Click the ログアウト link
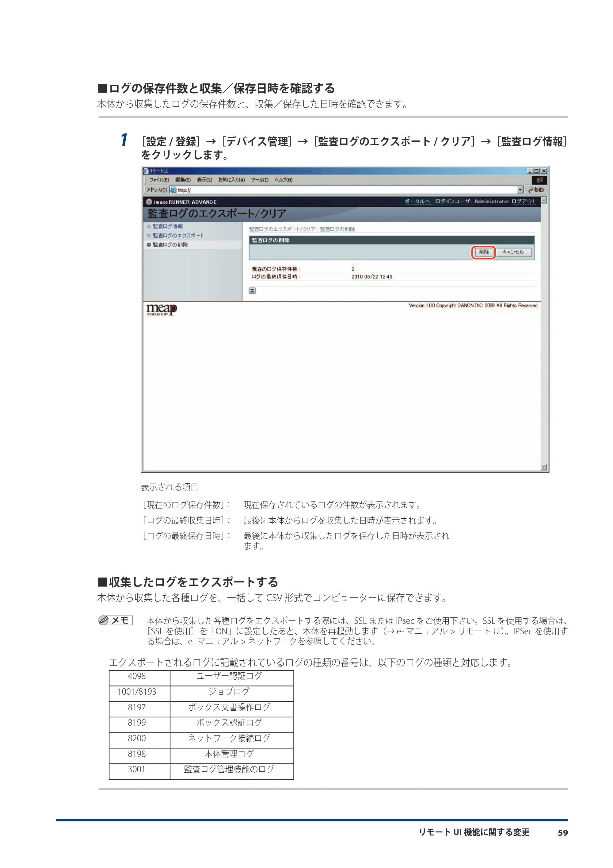Viewport: 613px width, 868px height. tap(524, 202)
